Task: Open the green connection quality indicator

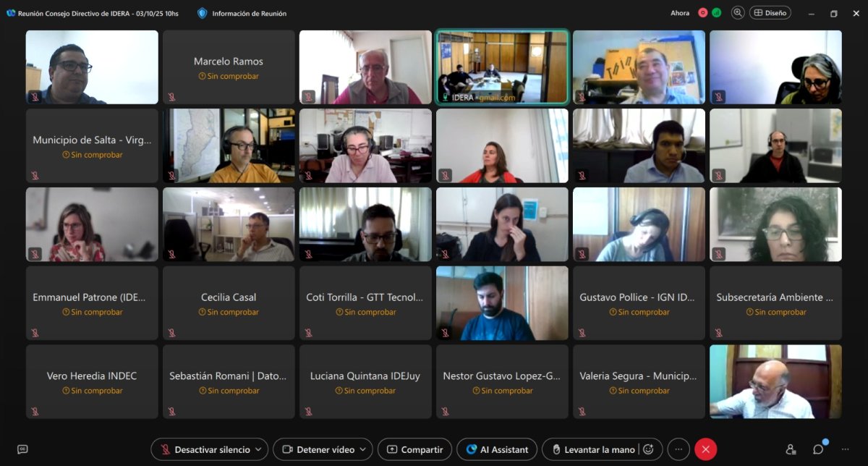Action: point(717,13)
